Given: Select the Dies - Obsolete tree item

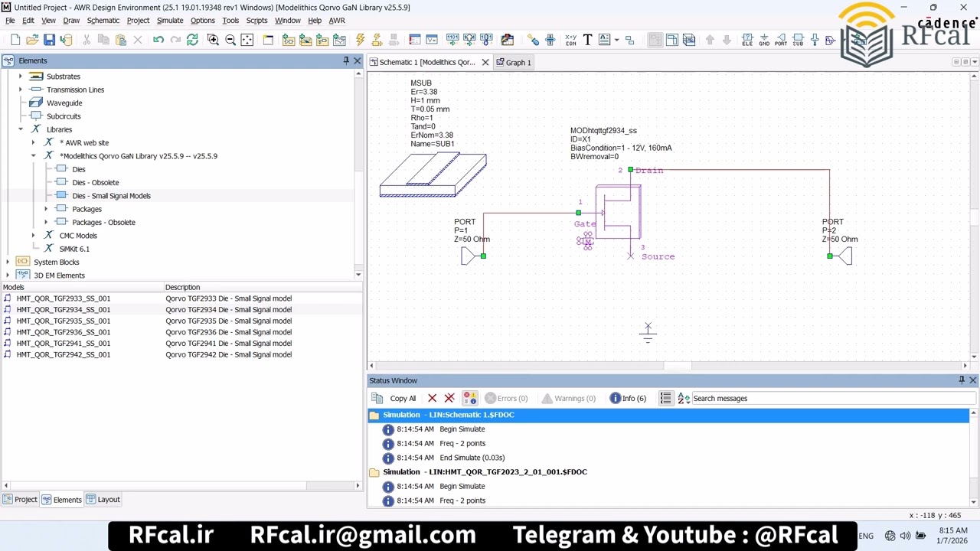Looking at the screenshot, I should point(96,182).
